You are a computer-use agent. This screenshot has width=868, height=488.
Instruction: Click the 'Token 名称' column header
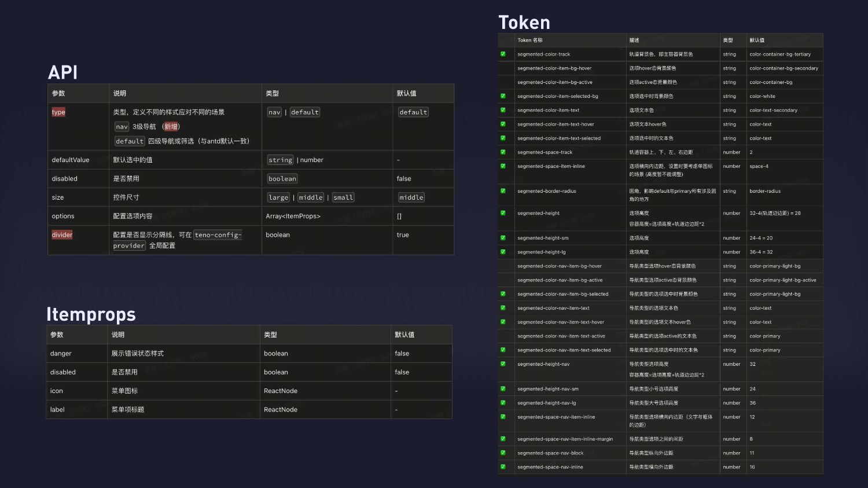[530, 41]
